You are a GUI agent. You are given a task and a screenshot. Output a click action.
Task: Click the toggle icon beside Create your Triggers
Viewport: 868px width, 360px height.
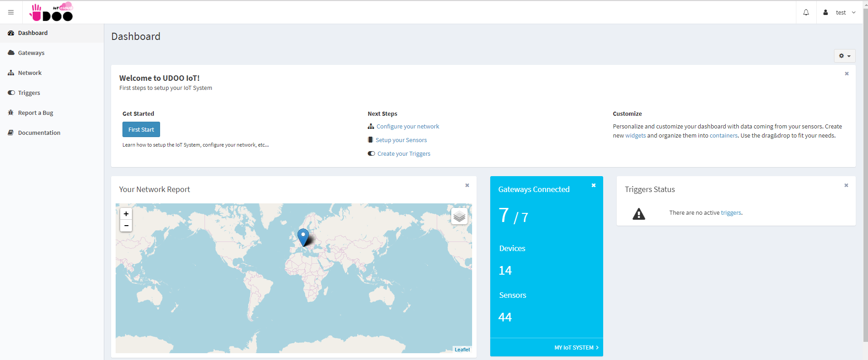(x=371, y=153)
